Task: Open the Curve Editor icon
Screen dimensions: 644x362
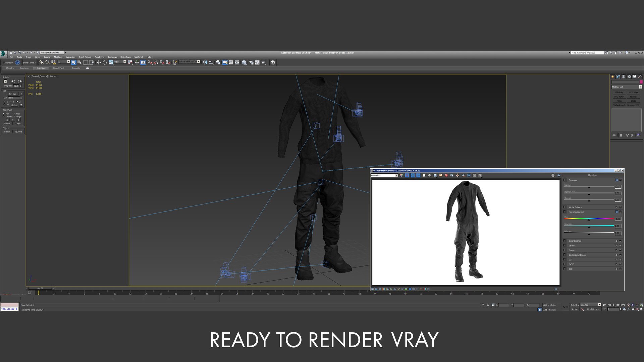Action: coord(231,62)
